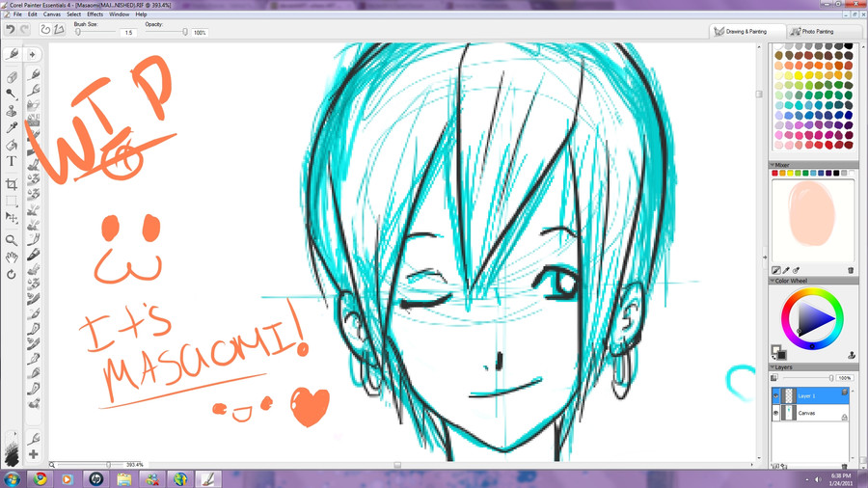This screenshot has width=868, height=488.
Task: Select the Brush tool in the toolbox
Action: point(12,54)
